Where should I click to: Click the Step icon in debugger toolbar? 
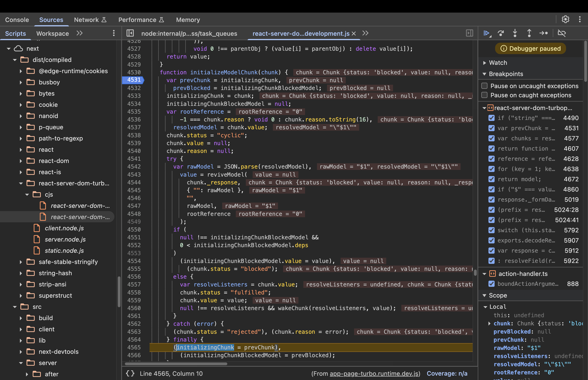(544, 33)
